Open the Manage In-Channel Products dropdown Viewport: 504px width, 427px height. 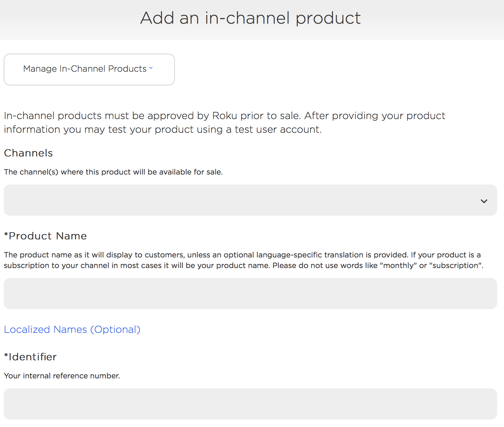(x=89, y=69)
